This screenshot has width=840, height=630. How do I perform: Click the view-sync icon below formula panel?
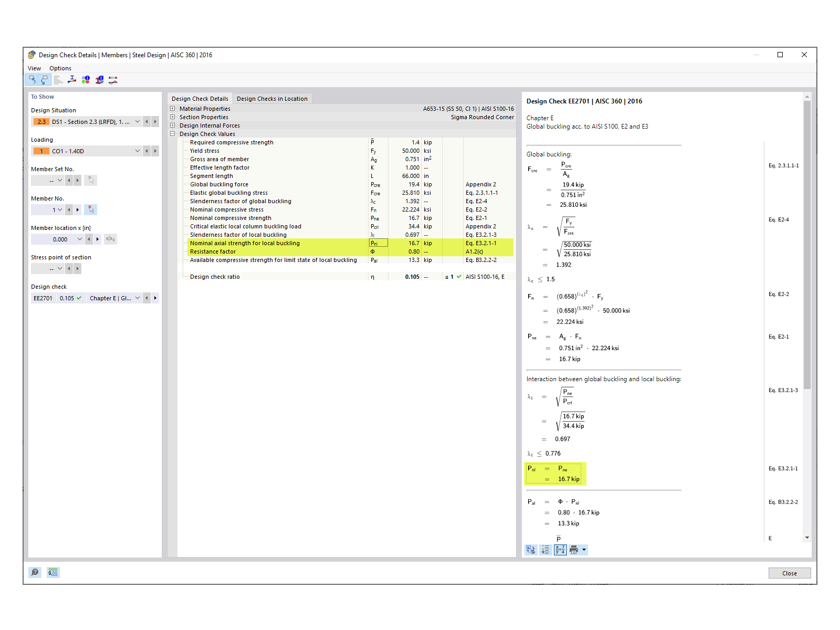(531, 550)
